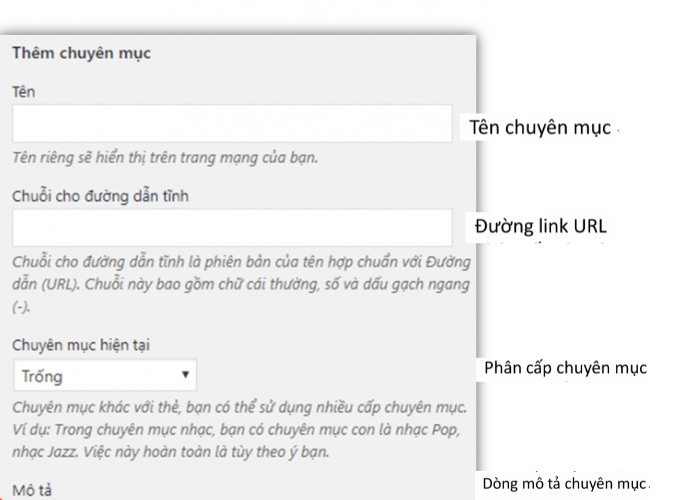
Task: Click the Phân cấp chuyên mục annotation
Action: coord(565,368)
